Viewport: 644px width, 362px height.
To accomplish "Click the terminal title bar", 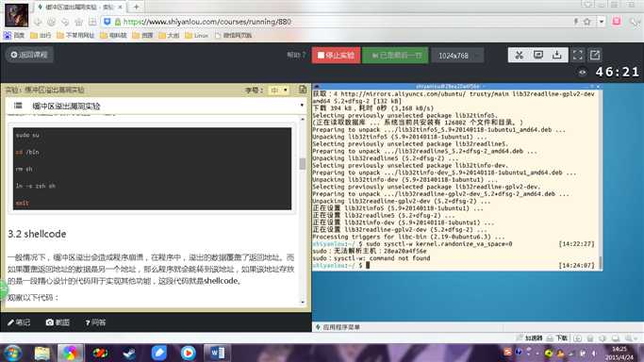I will click(456, 86).
